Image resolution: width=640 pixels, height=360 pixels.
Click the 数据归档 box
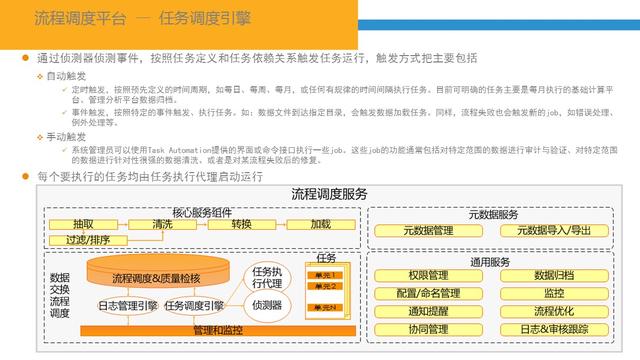(x=554, y=276)
